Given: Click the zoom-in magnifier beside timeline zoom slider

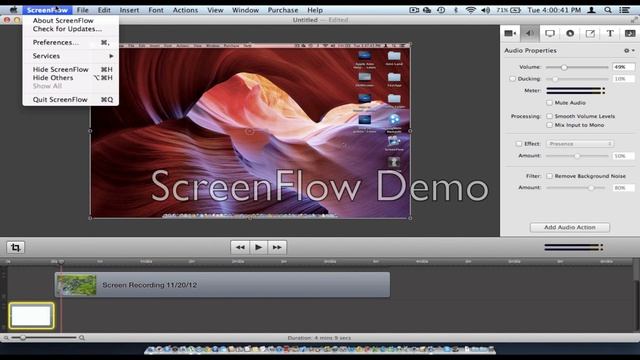Looking at the screenshot, I should coord(82,338).
